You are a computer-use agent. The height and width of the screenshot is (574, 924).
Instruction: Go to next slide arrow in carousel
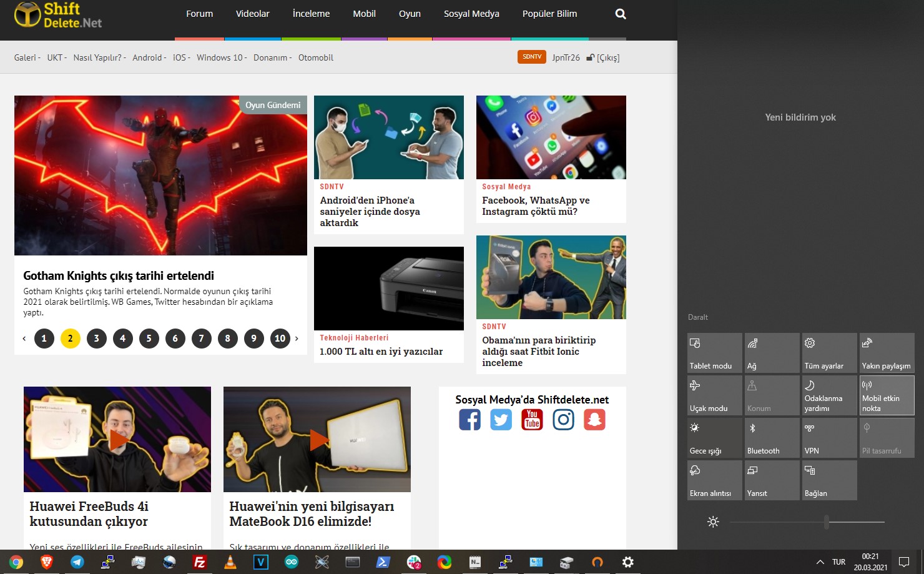(x=297, y=339)
